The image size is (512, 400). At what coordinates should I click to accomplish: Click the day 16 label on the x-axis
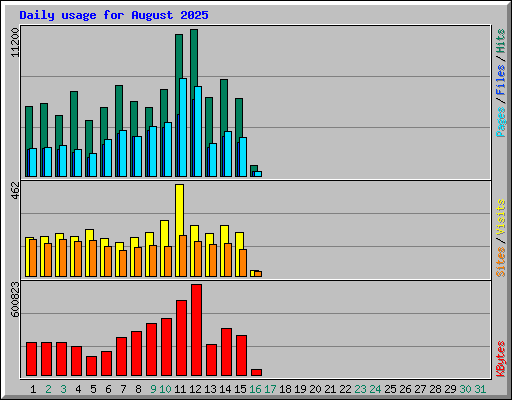pos(255,389)
